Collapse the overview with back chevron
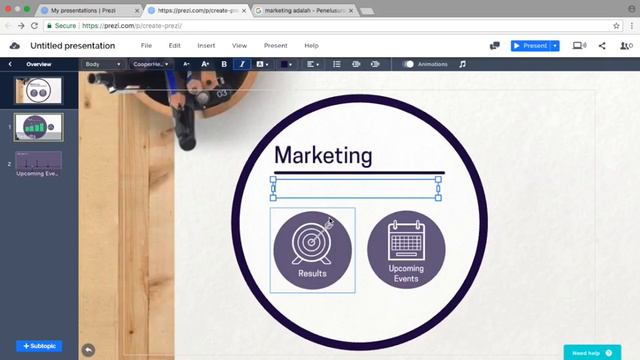This screenshot has width=640, height=360. coord(10,64)
